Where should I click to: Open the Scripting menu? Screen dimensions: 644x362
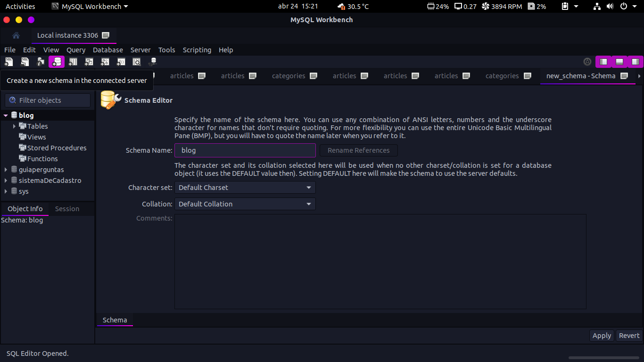click(x=197, y=50)
